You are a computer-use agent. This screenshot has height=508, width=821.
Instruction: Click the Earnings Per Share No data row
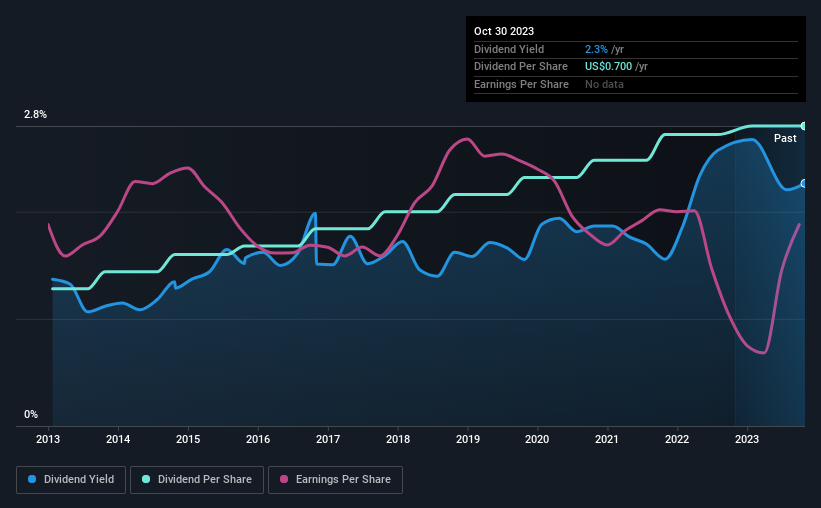tap(636, 84)
